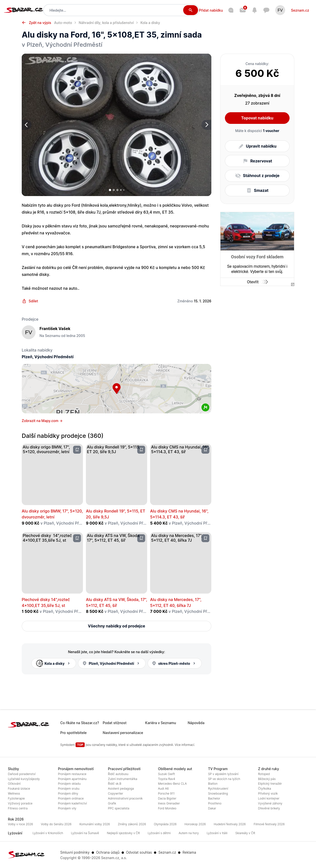This screenshot has height=868, width=316.
Task: Focus the Hledejte search field
Action: (x=114, y=10)
